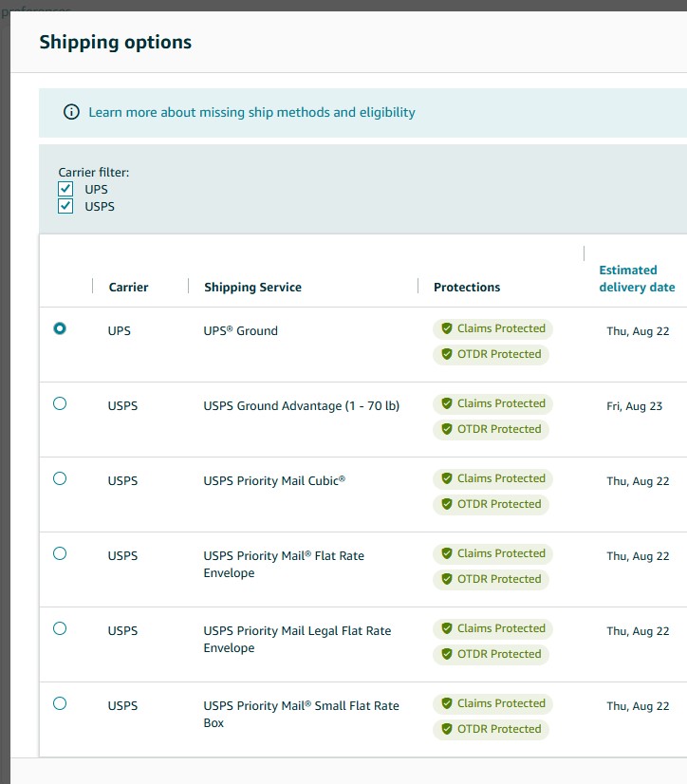Sort by Estimated delivery date header
687x784 pixels.
pos(637,278)
